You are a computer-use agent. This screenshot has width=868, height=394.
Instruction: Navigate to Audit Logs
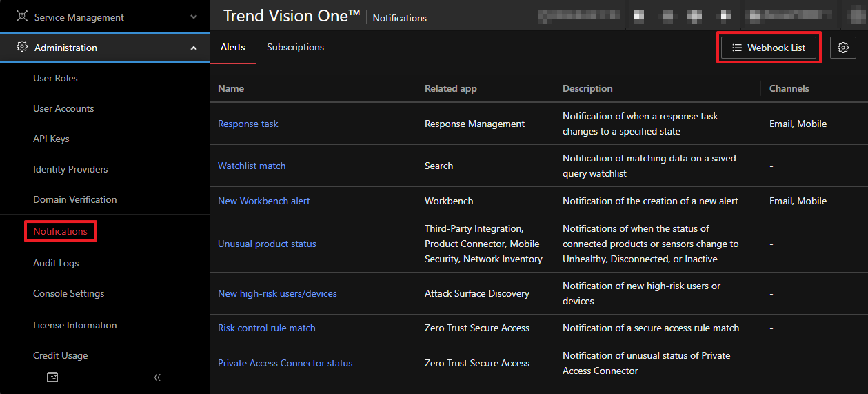[x=56, y=263]
